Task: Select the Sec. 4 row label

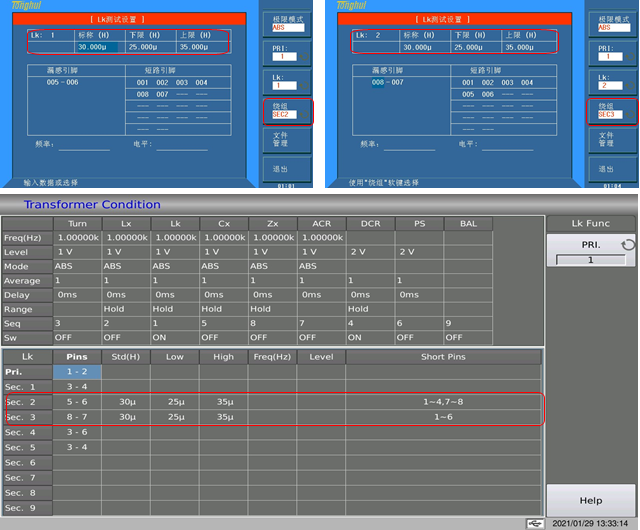Action: coord(27,431)
